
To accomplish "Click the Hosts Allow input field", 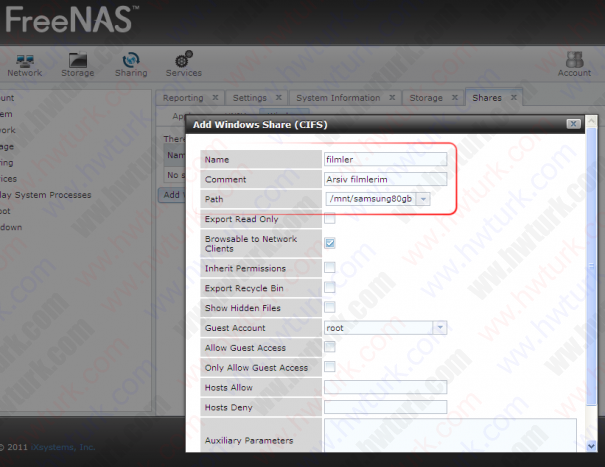I will tap(385, 387).
